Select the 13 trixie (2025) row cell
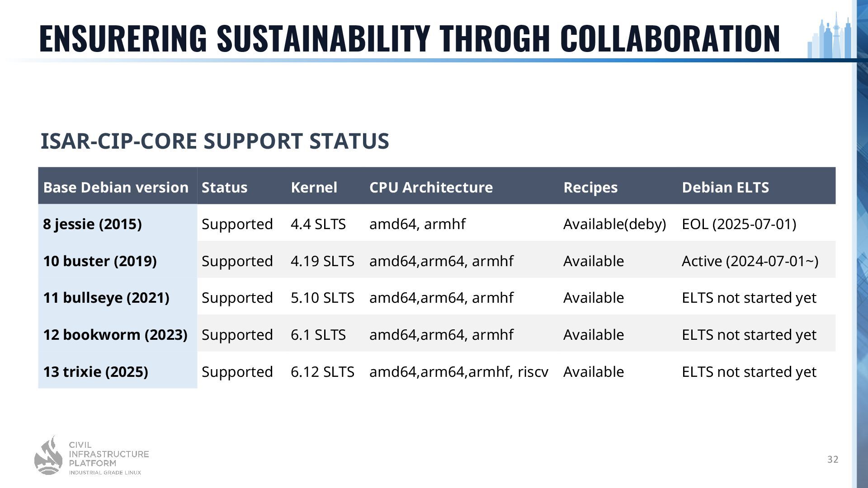Image resolution: width=868 pixels, height=488 pixels. point(118,371)
